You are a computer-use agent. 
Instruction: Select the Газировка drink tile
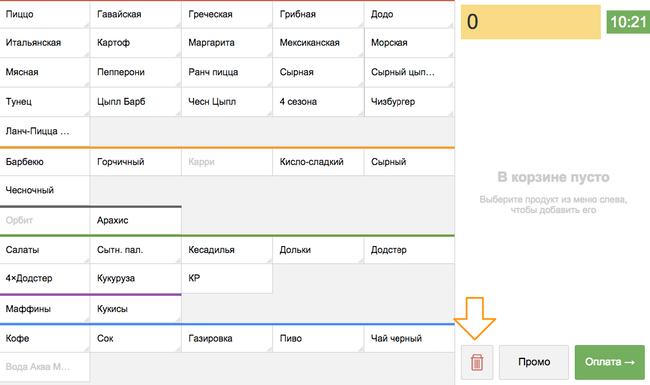point(226,339)
